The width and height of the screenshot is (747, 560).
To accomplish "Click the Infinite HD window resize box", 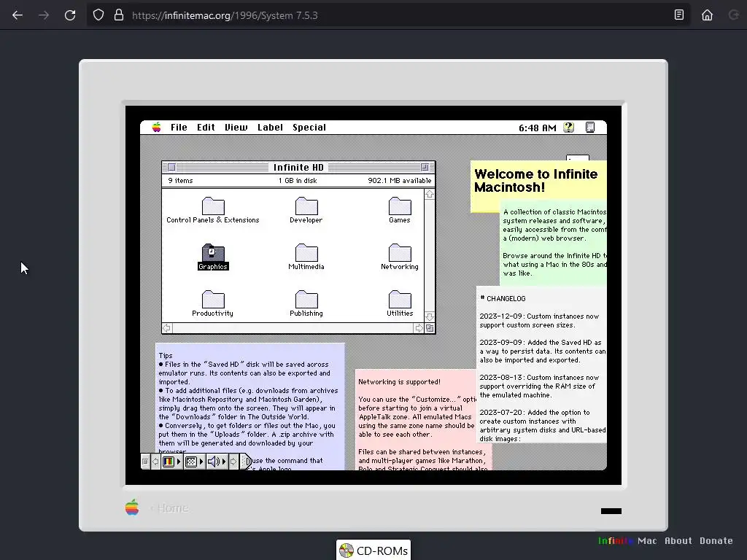I will (x=430, y=328).
